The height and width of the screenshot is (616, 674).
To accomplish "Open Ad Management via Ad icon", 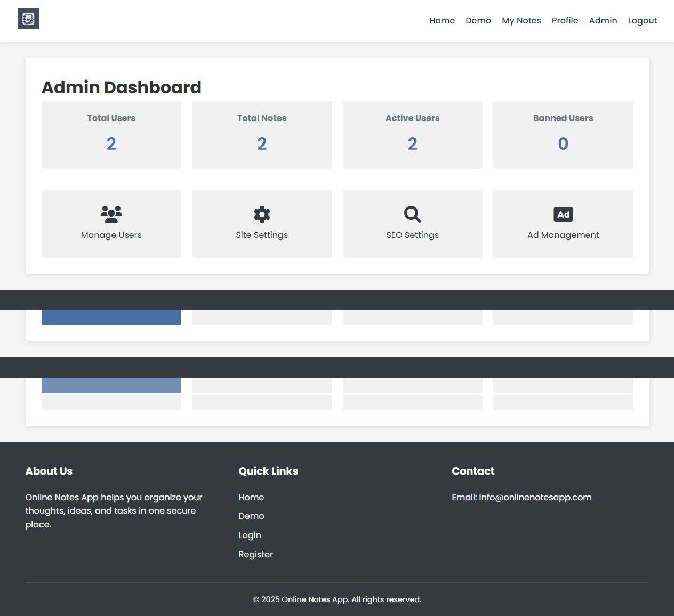I will click(x=563, y=214).
